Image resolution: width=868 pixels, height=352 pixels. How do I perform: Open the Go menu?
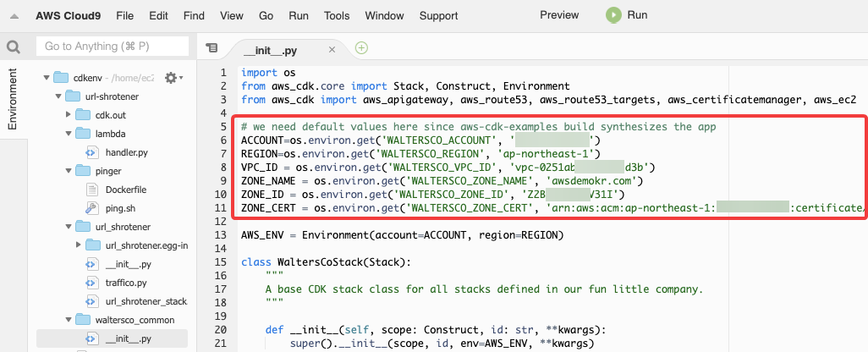click(x=266, y=16)
